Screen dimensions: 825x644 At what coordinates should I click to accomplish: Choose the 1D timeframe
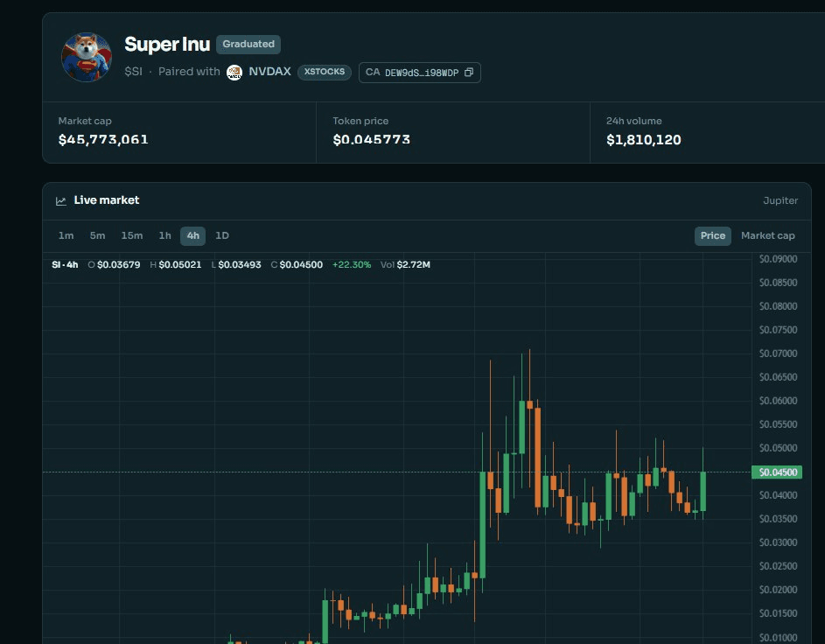point(222,235)
